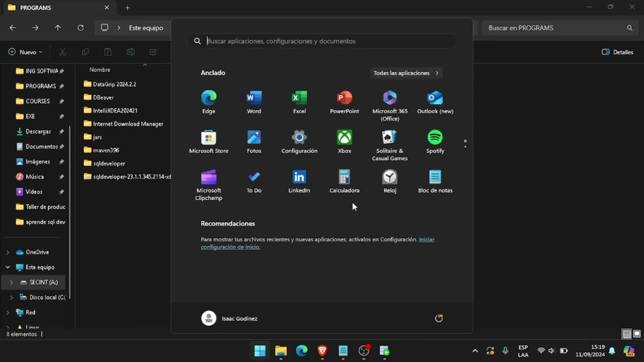Expand the Red network node
644x362 pixels.
(x=8, y=312)
